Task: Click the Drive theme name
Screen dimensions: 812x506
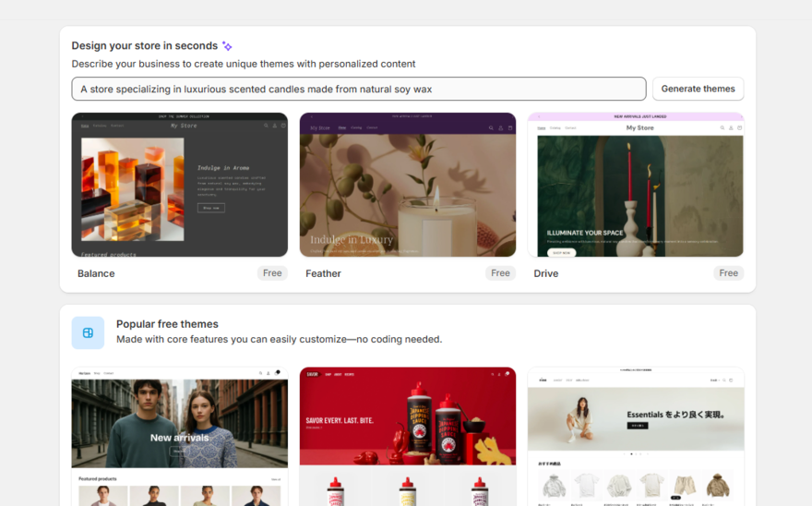Action: pyautogui.click(x=546, y=273)
